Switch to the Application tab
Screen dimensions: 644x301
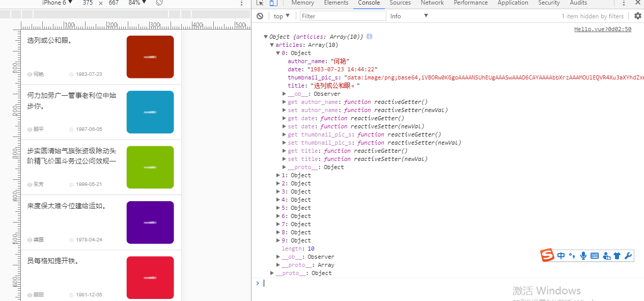pyautogui.click(x=513, y=3)
